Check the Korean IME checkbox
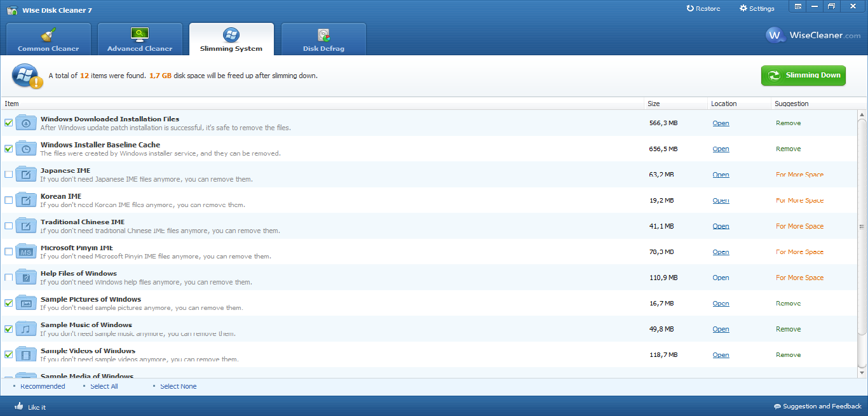 [x=9, y=200]
